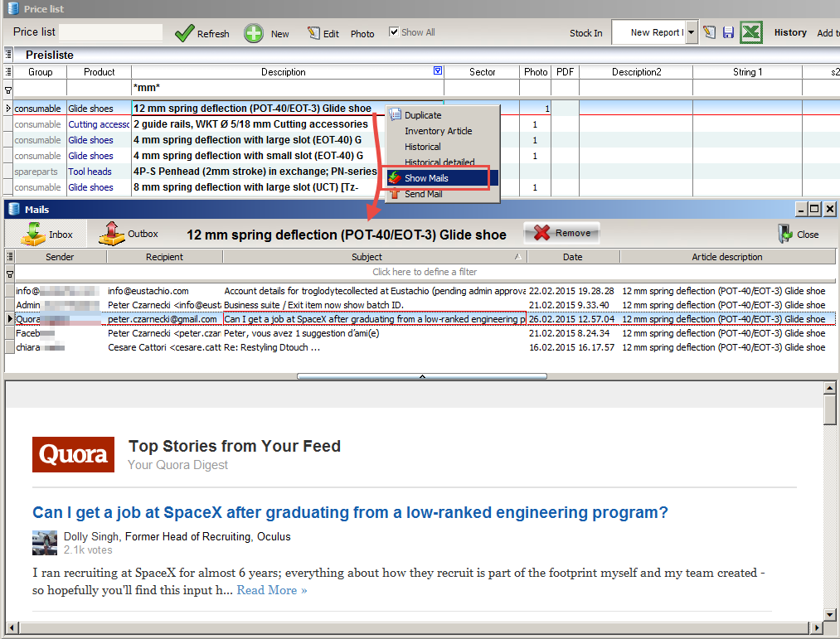Click the green plus New icon
The height and width of the screenshot is (639, 840).
point(254,33)
